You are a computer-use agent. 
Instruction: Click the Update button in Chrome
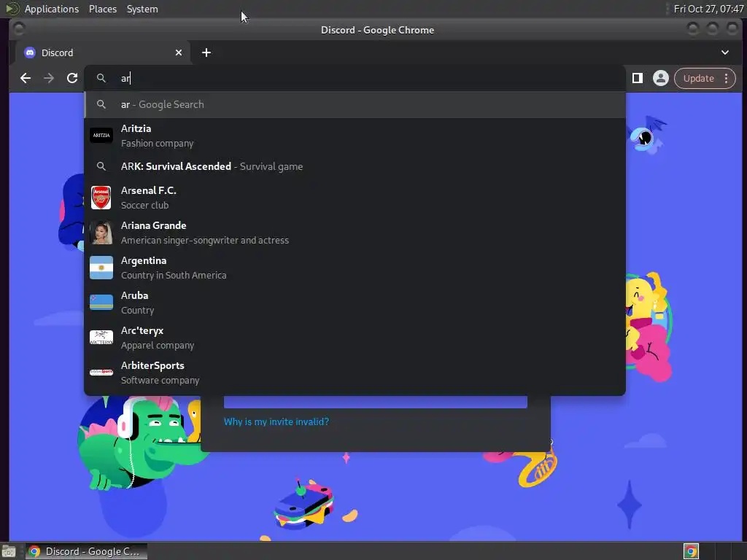pos(698,78)
